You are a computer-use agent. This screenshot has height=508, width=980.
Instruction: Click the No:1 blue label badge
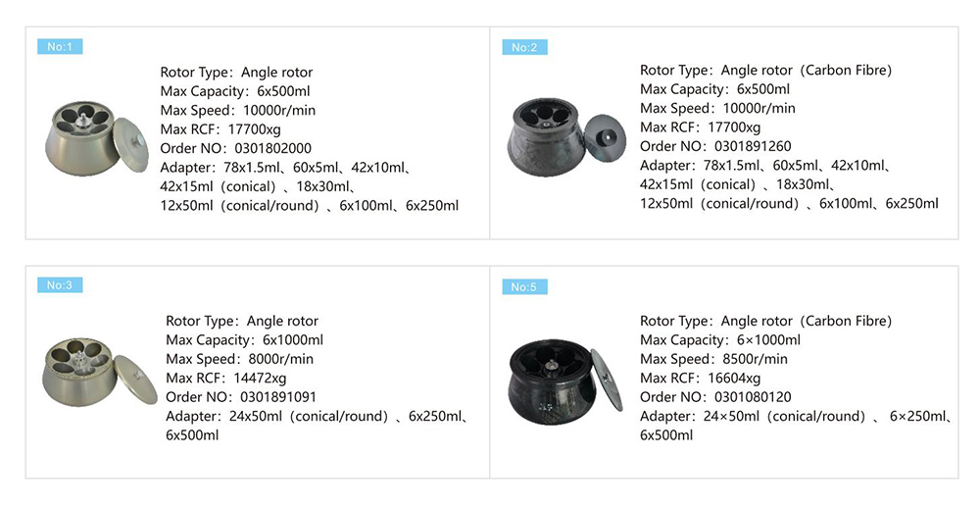[59, 47]
